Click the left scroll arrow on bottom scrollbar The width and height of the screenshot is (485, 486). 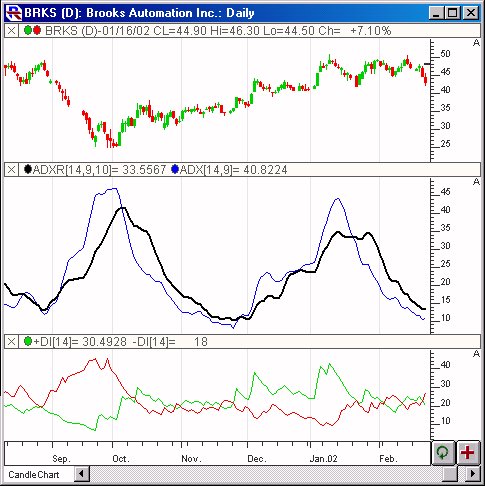pos(82,474)
